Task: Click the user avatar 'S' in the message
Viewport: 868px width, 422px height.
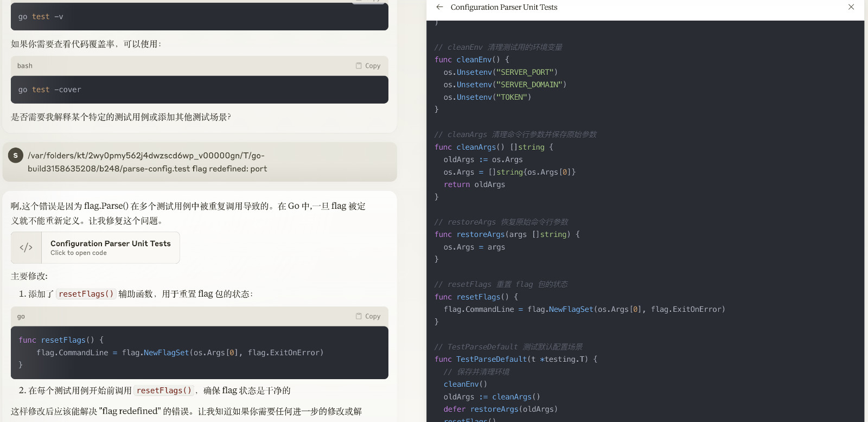Action: (x=15, y=156)
